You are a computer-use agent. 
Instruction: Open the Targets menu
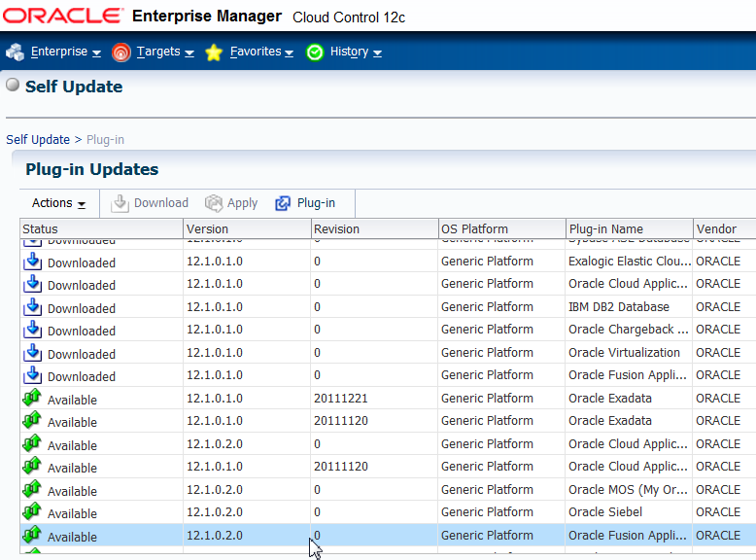(x=165, y=52)
